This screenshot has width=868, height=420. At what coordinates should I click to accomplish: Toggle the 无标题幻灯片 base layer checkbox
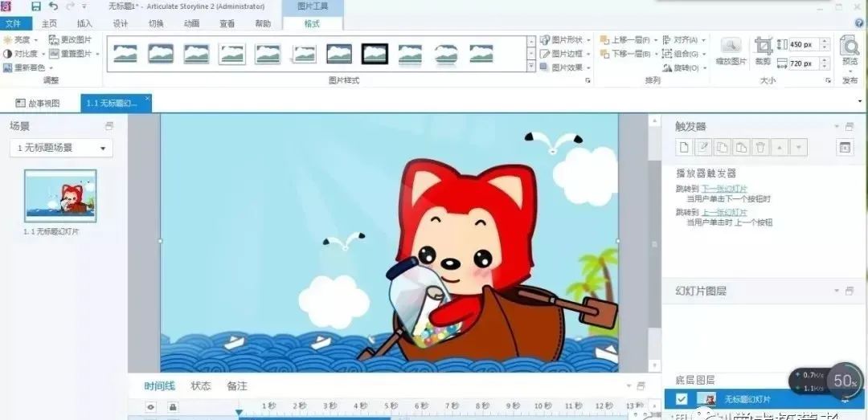(x=682, y=399)
